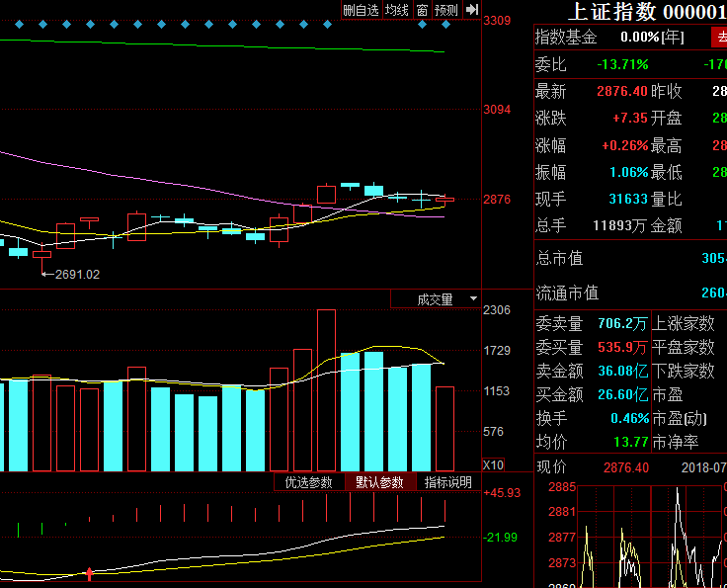Viewport: 727px width, 588px height.
Task: Click the rightmost blue diamond marker at the chart top
Action: pos(446,24)
